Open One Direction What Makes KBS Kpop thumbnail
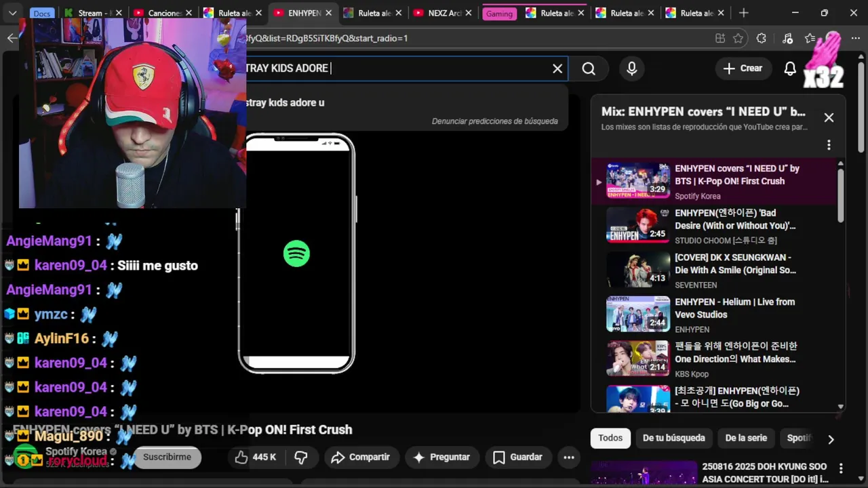Image resolution: width=868 pixels, height=488 pixels. click(638, 359)
